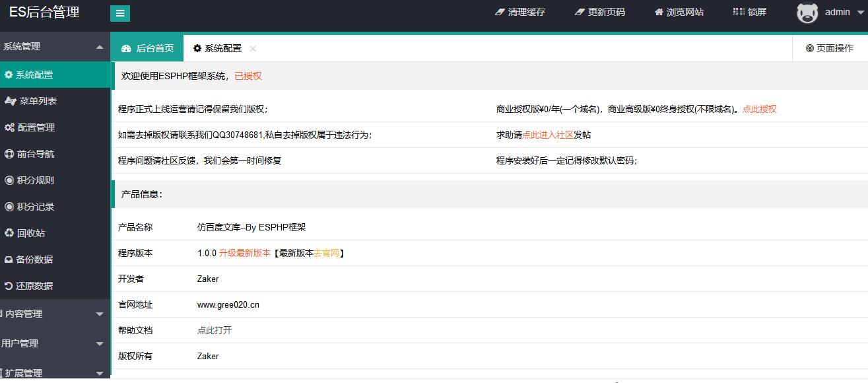This screenshot has height=383, width=868.
Task: Click the 点此授权 link
Action: [759, 110]
